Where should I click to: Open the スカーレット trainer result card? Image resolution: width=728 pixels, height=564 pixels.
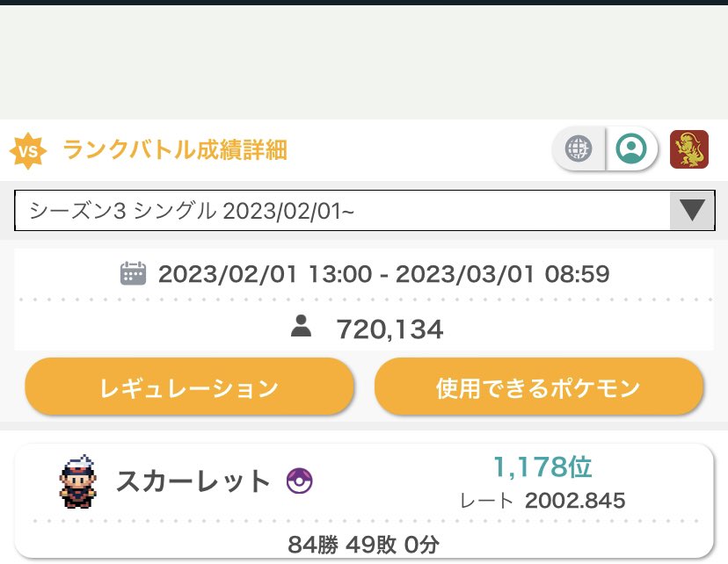tap(364, 501)
